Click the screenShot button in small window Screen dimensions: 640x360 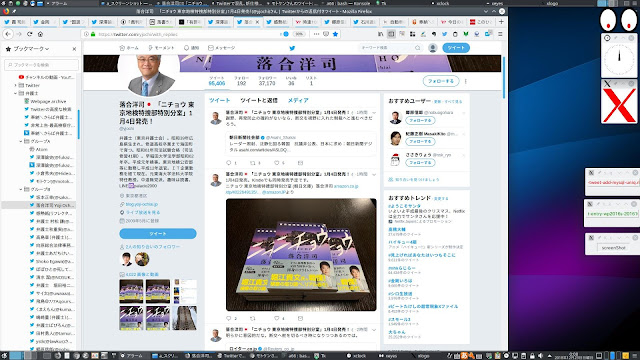(x=613, y=248)
